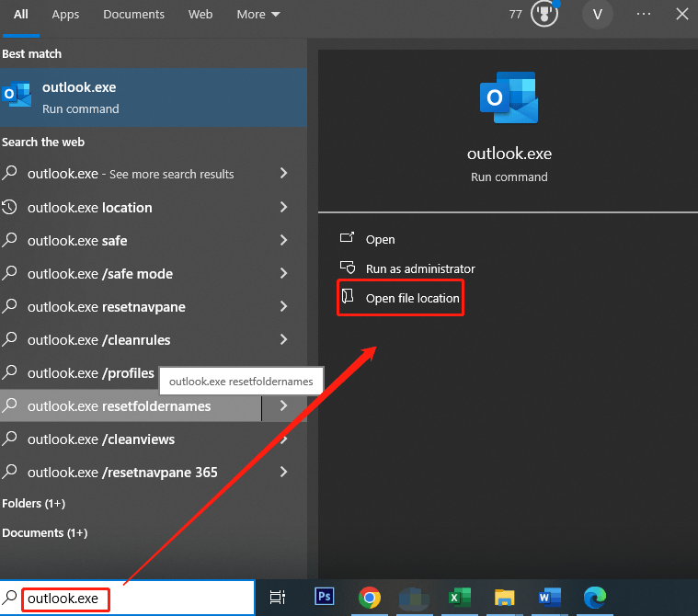Click the search box containing outlook.exe
Image resolution: width=698 pixels, height=616 pixels.
129,599
